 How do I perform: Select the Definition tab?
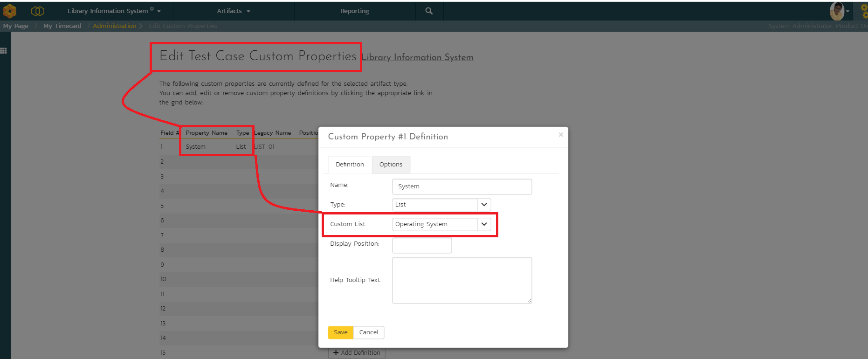coord(350,165)
